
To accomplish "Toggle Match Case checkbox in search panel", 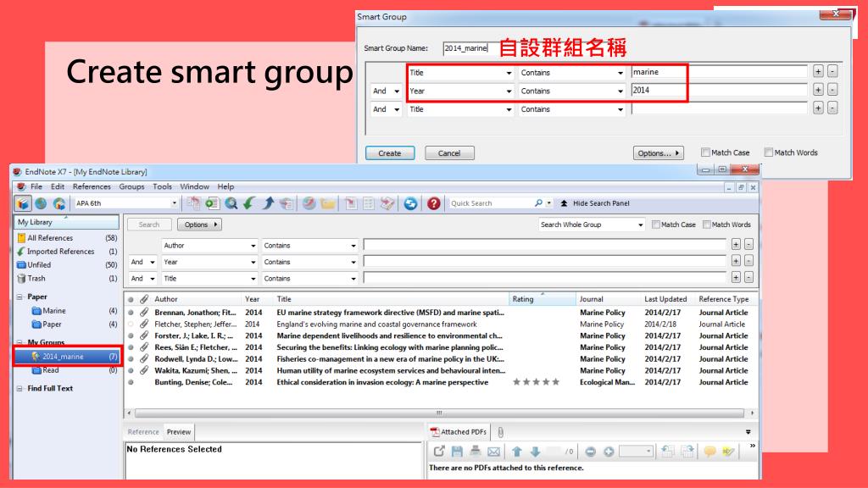I will tap(656, 225).
